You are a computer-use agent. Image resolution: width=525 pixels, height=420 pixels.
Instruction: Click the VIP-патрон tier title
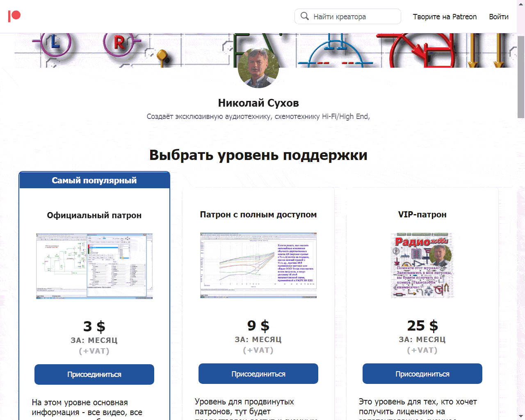pos(422,215)
